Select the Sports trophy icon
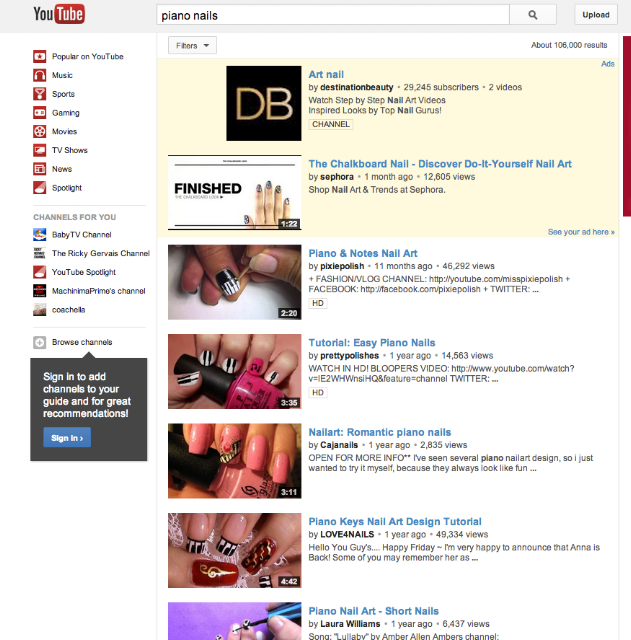The height and width of the screenshot is (640, 631). point(40,94)
